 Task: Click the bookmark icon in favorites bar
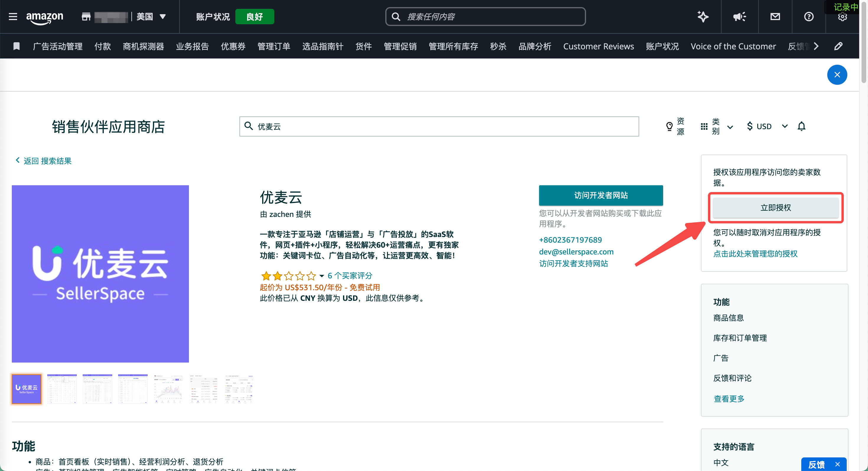(16, 46)
